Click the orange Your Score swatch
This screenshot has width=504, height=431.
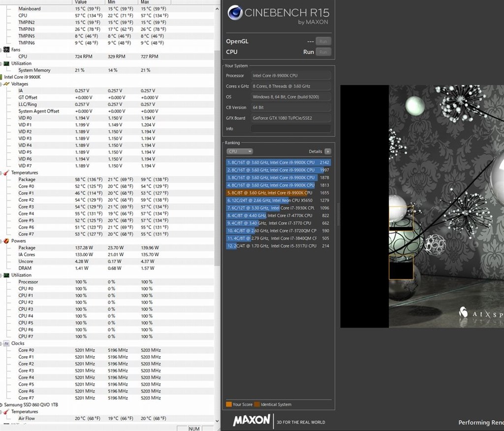pos(230,404)
